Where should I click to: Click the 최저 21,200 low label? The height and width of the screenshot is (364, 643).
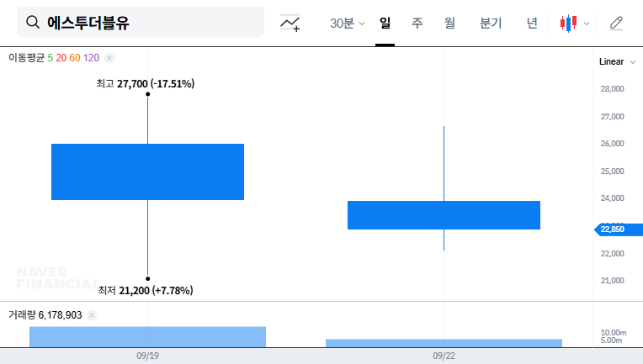tap(145, 291)
